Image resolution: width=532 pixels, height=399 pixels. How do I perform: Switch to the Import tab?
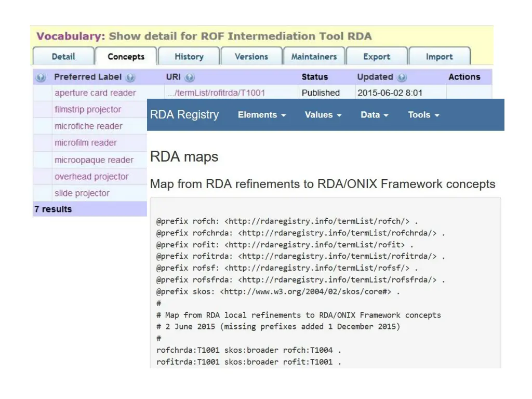coord(440,56)
